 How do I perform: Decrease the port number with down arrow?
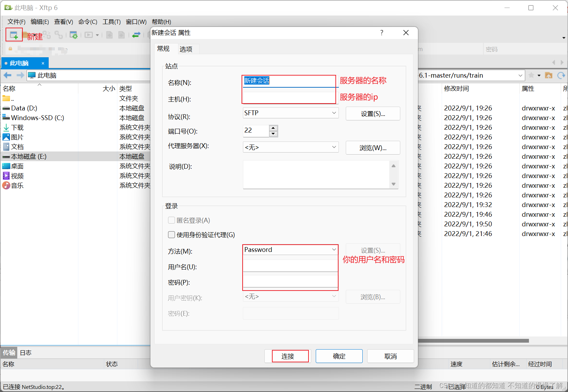coord(273,134)
